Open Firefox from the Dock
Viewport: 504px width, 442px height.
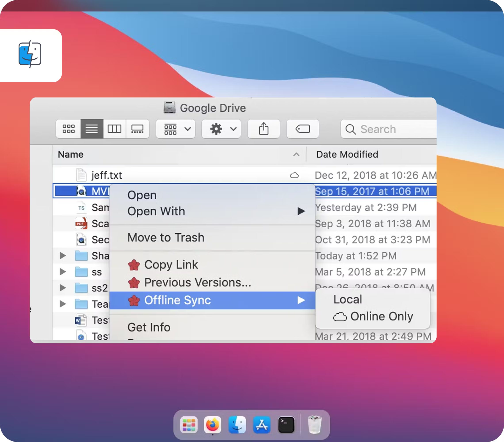[212, 425]
